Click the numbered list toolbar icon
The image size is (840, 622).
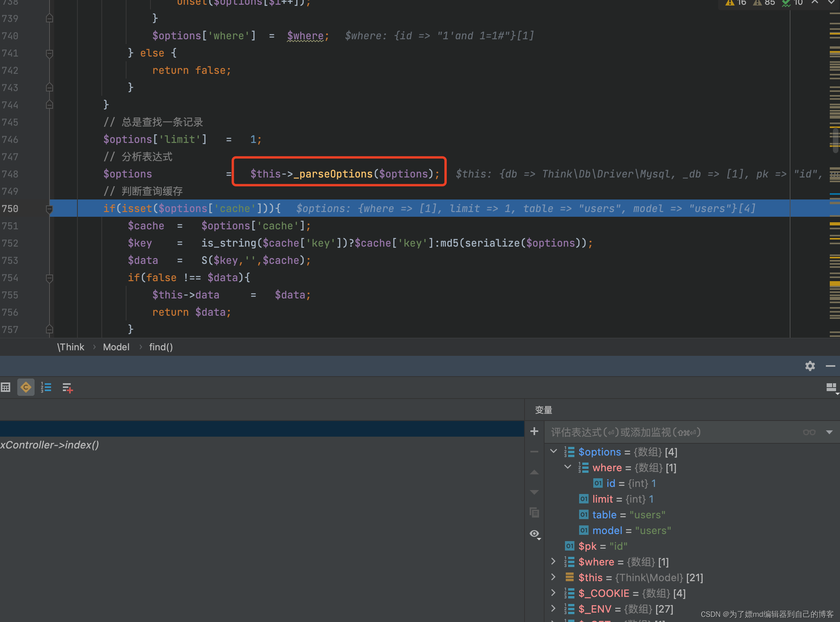click(46, 388)
